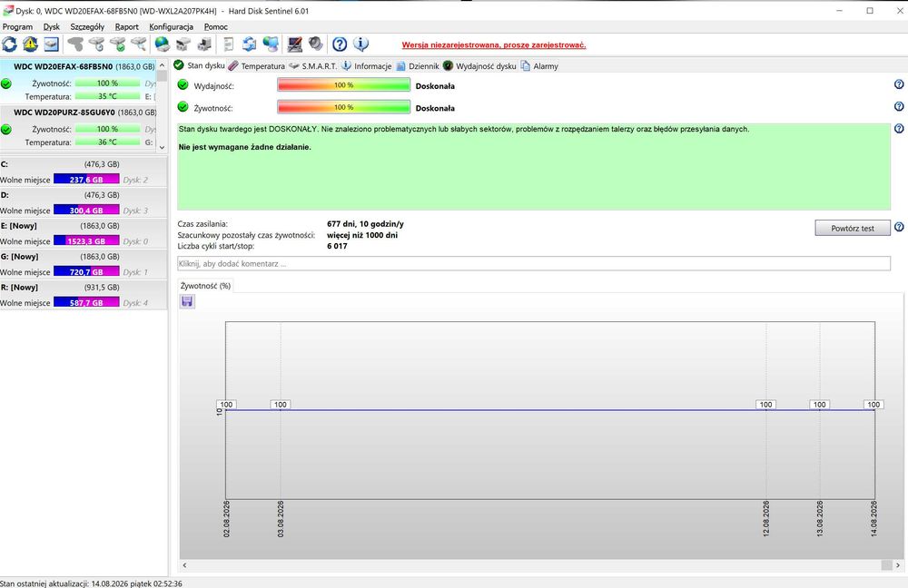Click the yellow warning triangle toolbar icon
The image size is (908, 588).
[30, 44]
